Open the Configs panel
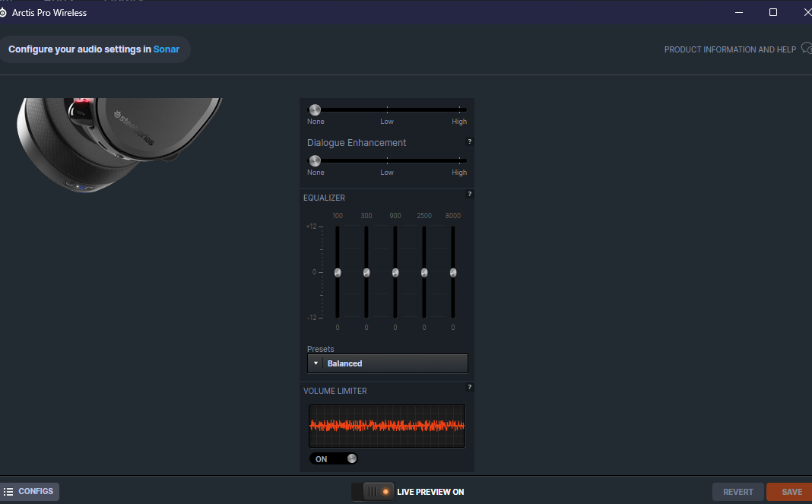 30,492
